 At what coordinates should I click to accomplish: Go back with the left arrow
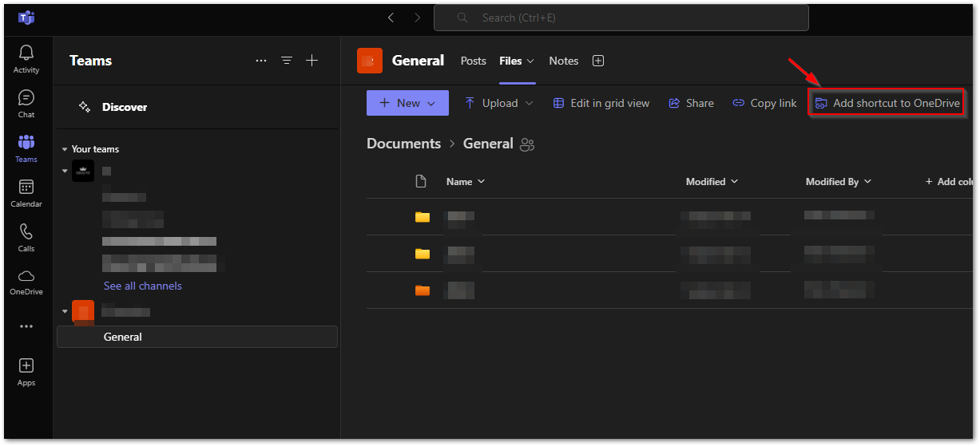click(x=391, y=18)
